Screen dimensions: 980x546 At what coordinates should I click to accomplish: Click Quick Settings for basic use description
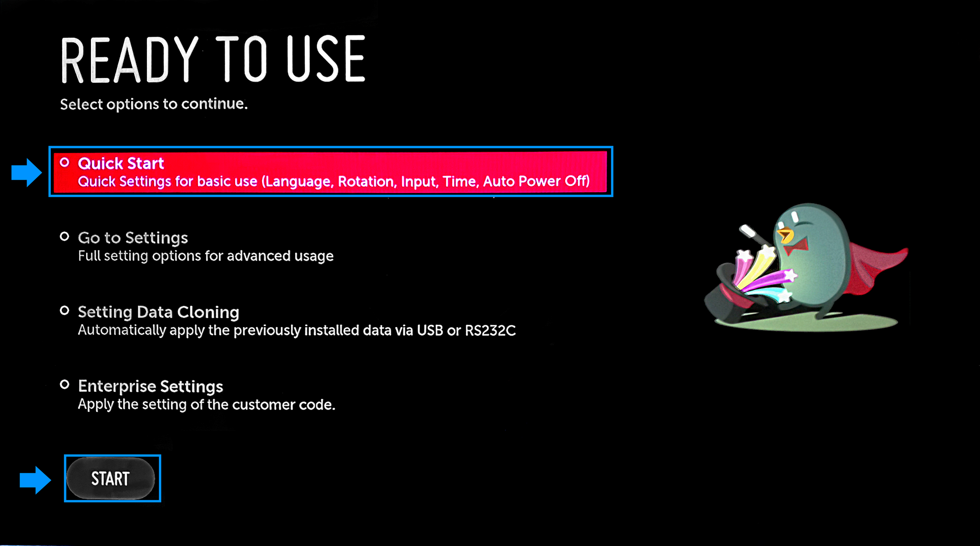coord(334,182)
